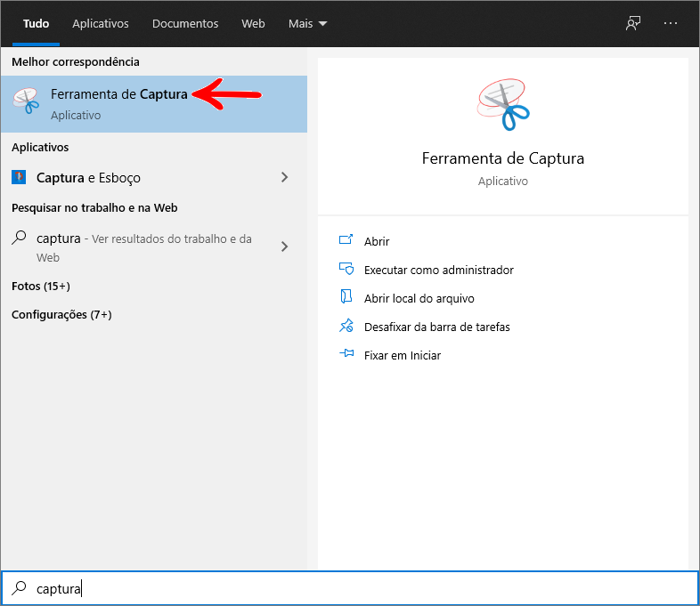Open the three-dots more options menu

[x=672, y=24]
